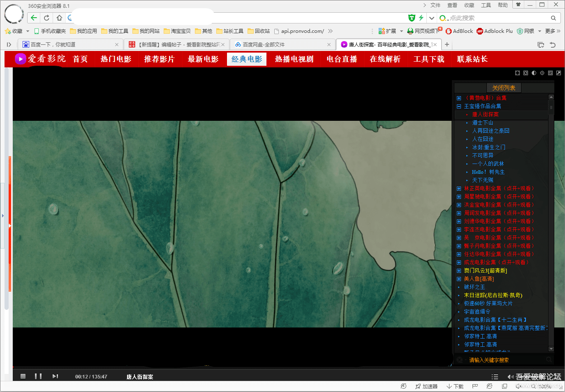
Task: Open 在线解析 navigation item
Action: [385, 59]
